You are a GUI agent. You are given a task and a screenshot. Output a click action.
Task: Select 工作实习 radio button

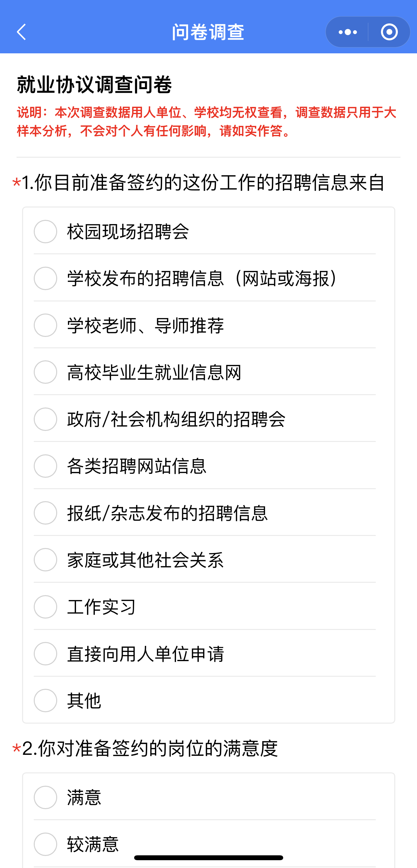pyautogui.click(x=45, y=607)
